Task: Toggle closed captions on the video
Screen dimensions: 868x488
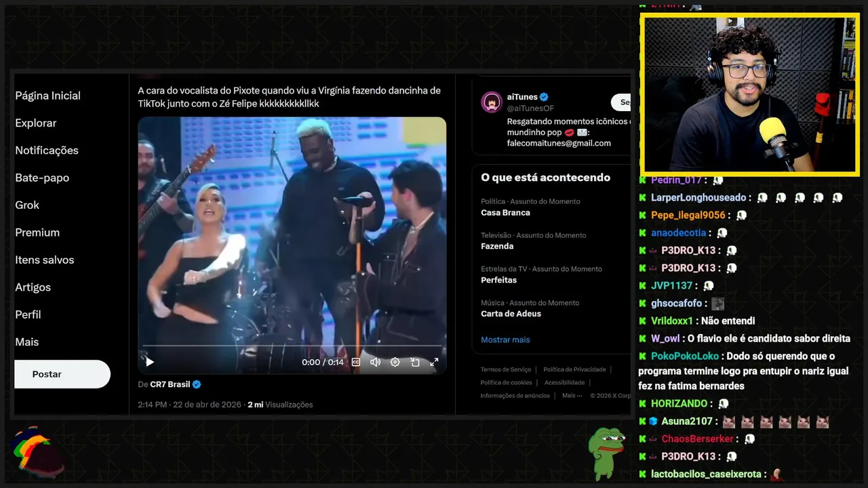Action: click(x=356, y=362)
